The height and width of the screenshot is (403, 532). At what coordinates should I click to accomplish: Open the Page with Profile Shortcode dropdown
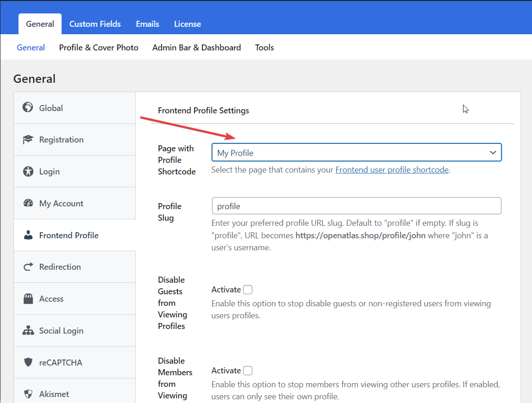point(357,153)
